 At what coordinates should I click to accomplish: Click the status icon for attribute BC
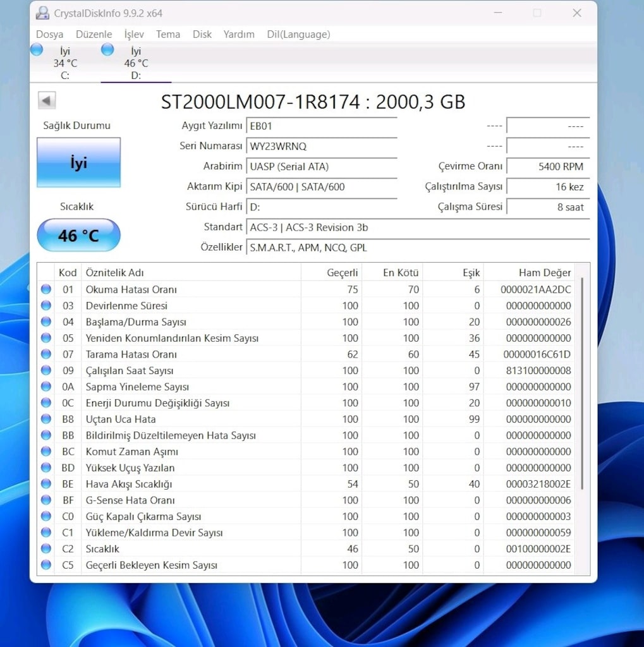click(46, 451)
